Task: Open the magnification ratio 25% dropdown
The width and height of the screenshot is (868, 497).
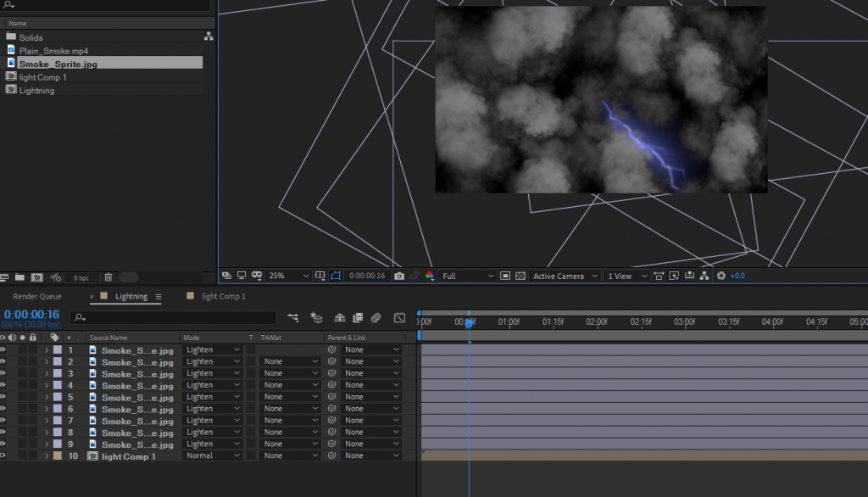Action: (x=288, y=276)
